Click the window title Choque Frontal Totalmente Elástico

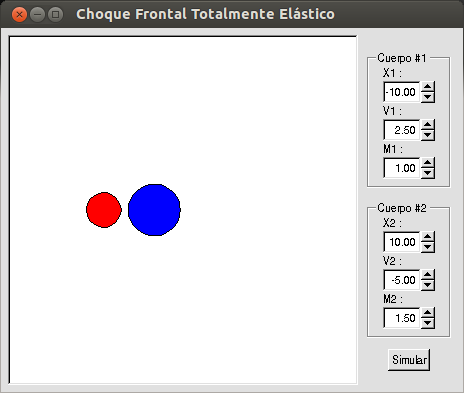205,14
